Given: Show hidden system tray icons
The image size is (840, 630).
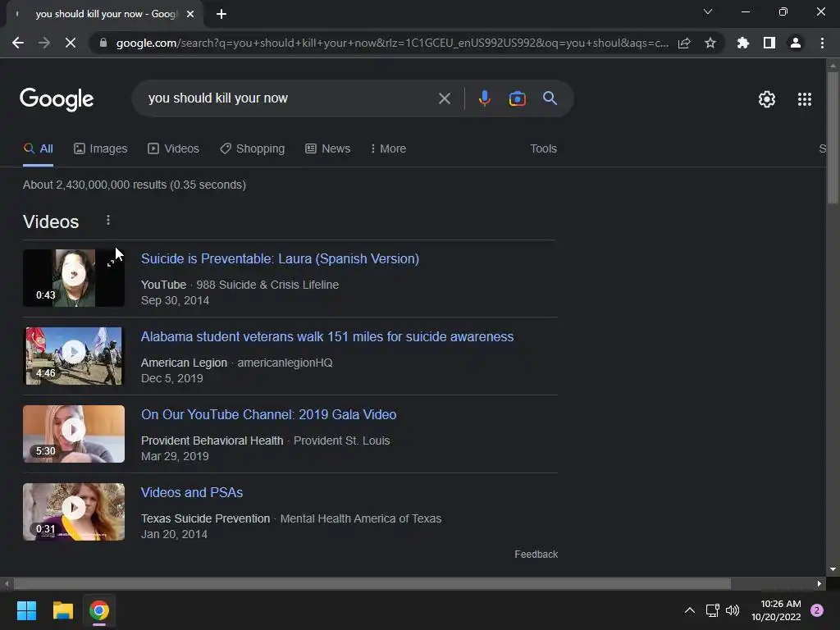Looking at the screenshot, I should pos(690,610).
